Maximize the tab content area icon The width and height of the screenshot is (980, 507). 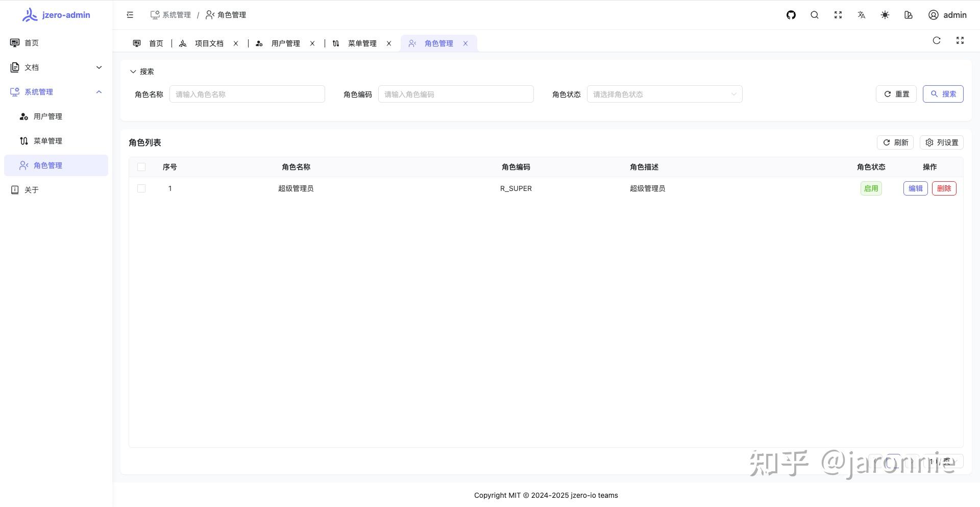(x=960, y=40)
